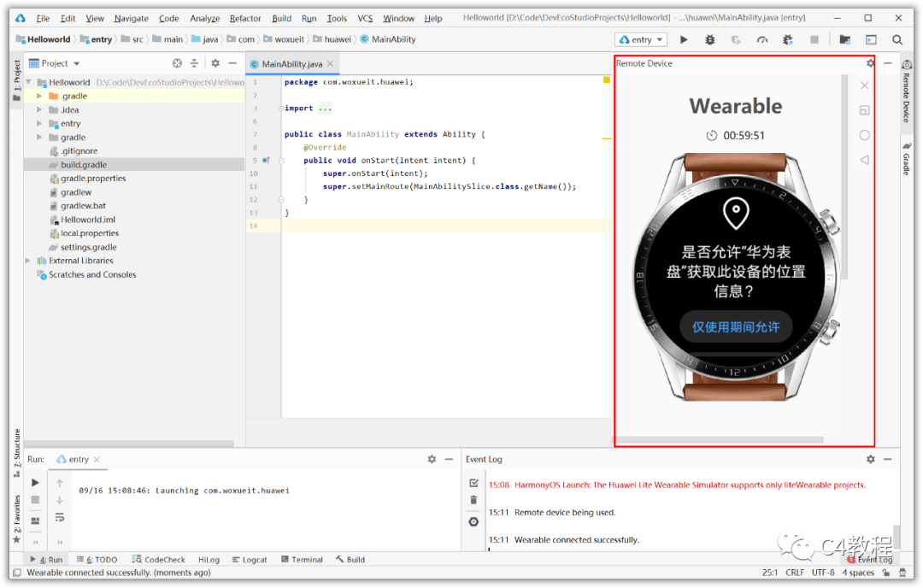Expand the gradle folder in tree
The height and width of the screenshot is (588, 923).
39,137
